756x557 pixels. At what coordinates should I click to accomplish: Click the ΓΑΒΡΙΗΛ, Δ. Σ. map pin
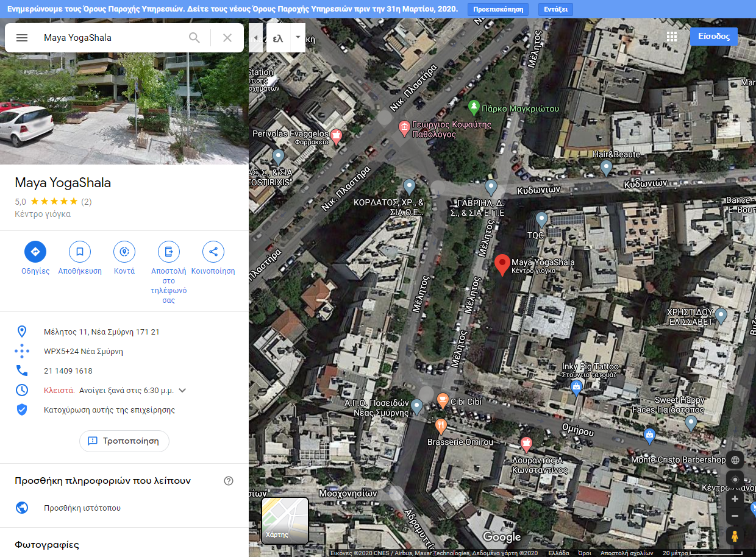tap(491, 186)
